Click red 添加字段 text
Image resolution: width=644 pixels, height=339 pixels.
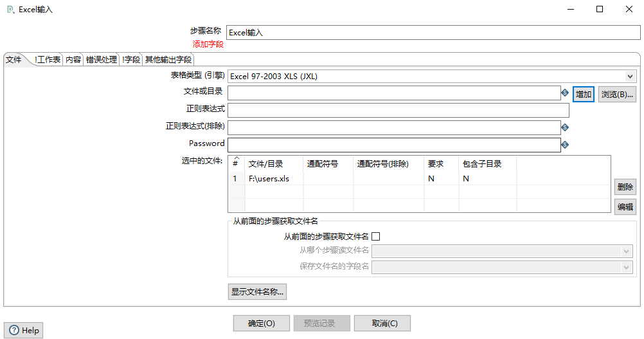(x=208, y=44)
